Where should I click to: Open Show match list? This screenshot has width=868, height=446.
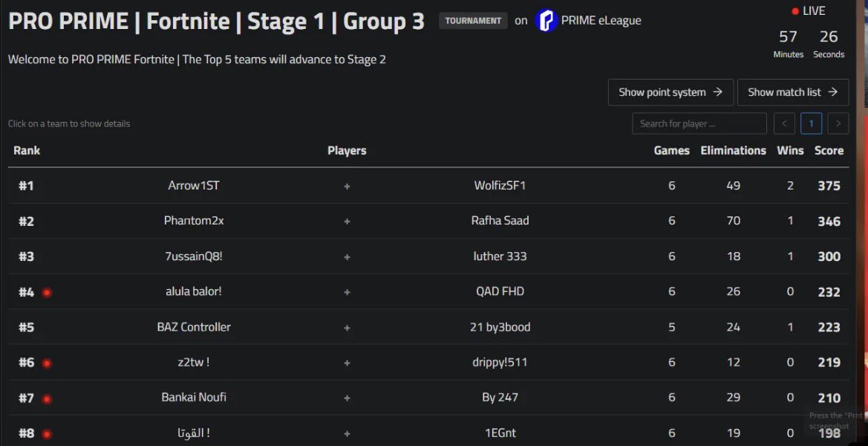(793, 92)
